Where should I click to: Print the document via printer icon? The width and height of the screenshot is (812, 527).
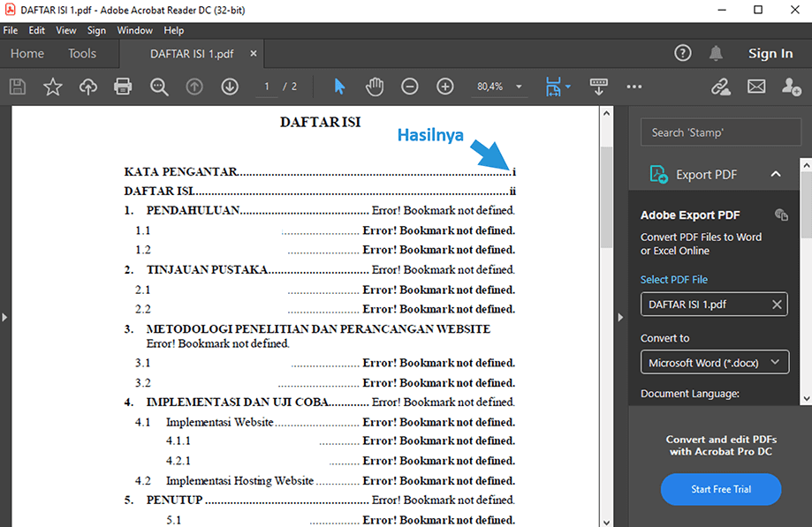click(x=123, y=87)
